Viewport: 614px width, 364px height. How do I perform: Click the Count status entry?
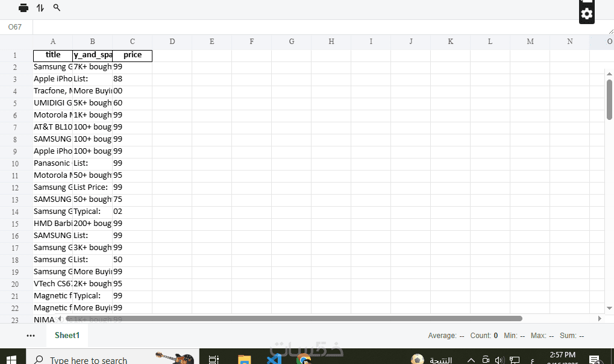point(484,336)
